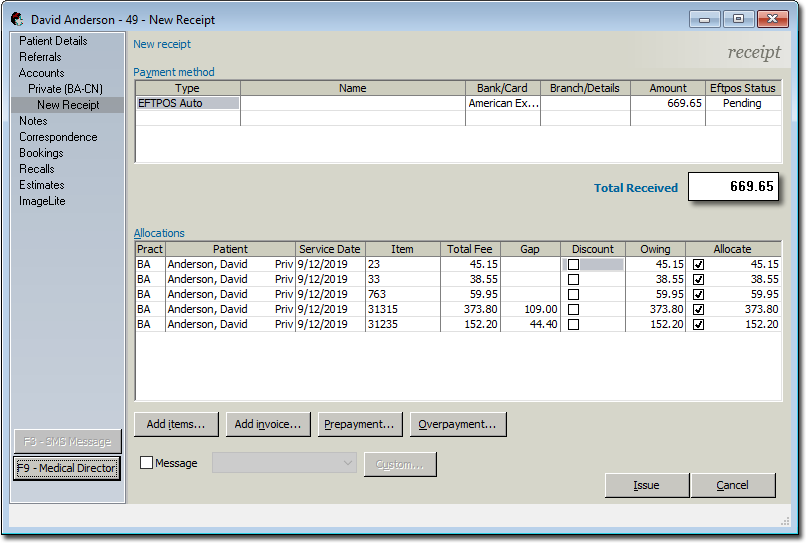
Task: Open Patient Details in the sidebar
Action: 53,41
